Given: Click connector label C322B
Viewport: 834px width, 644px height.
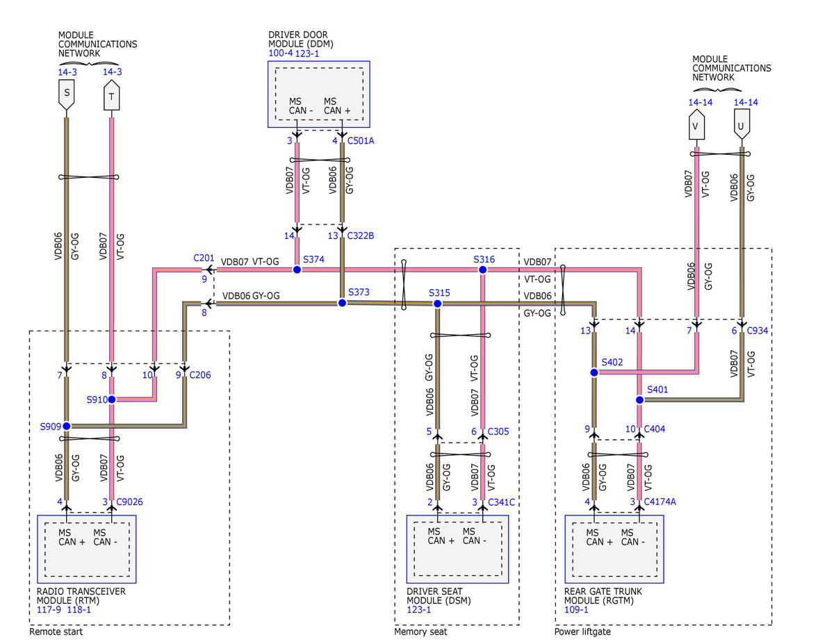Looking at the screenshot, I should coord(361,236).
